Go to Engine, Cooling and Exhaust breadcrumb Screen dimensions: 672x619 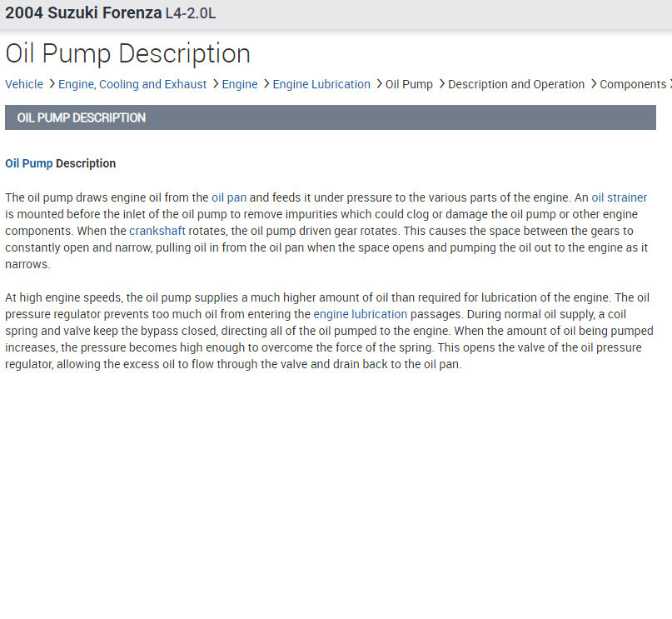[x=132, y=84]
